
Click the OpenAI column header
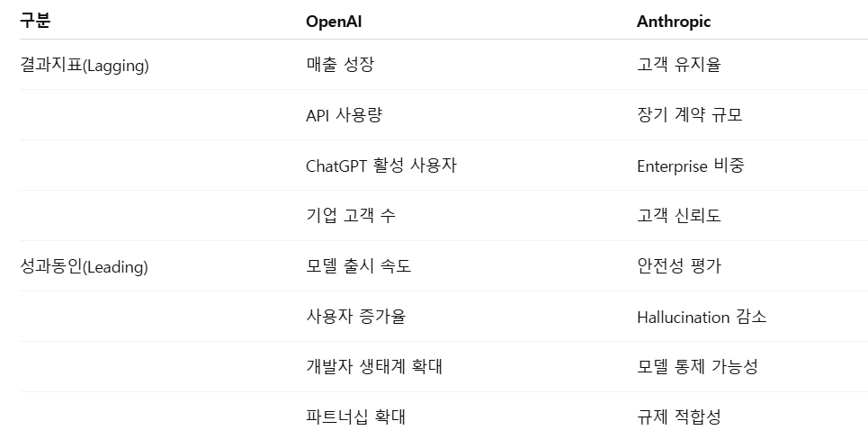pos(334,22)
